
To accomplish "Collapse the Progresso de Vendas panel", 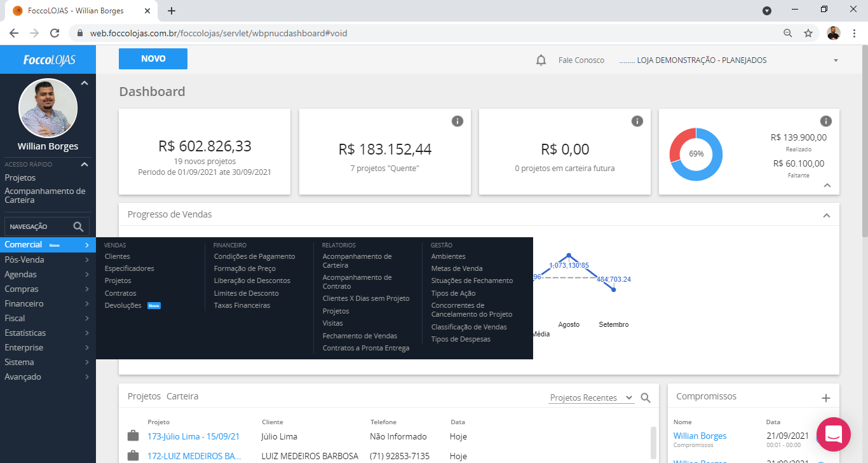I will click(826, 215).
